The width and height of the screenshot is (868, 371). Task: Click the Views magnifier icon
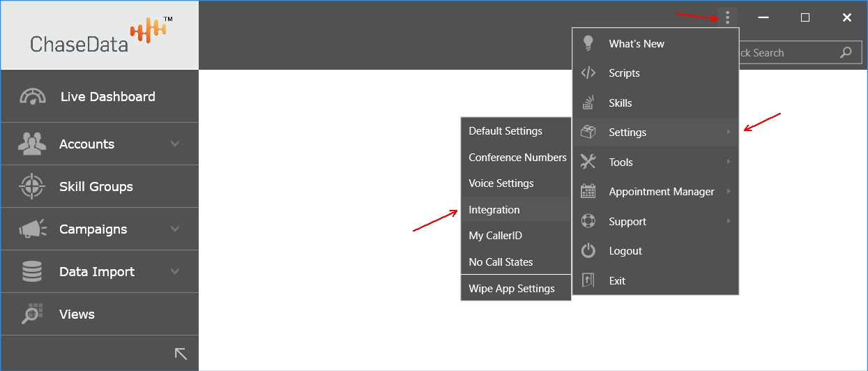coord(32,314)
